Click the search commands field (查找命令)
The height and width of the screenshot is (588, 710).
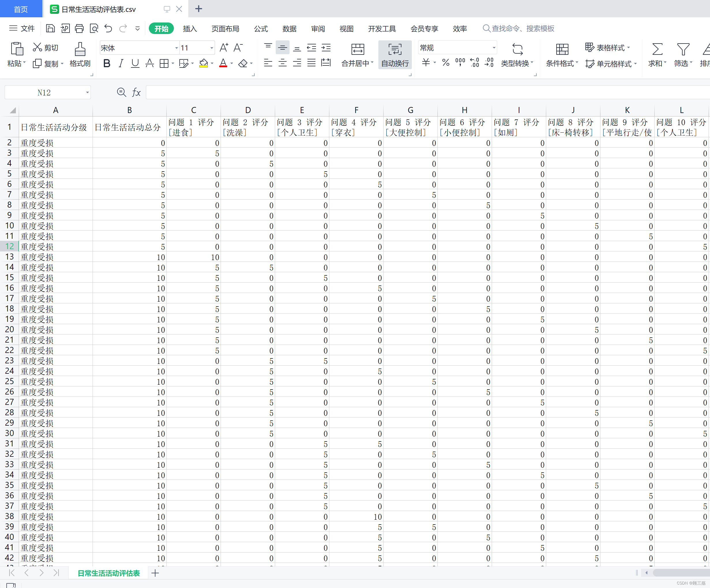pos(519,28)
